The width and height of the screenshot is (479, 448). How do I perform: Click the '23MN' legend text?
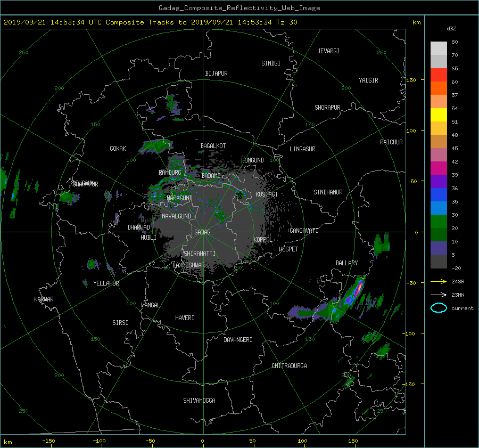click(x=458, y=295)
